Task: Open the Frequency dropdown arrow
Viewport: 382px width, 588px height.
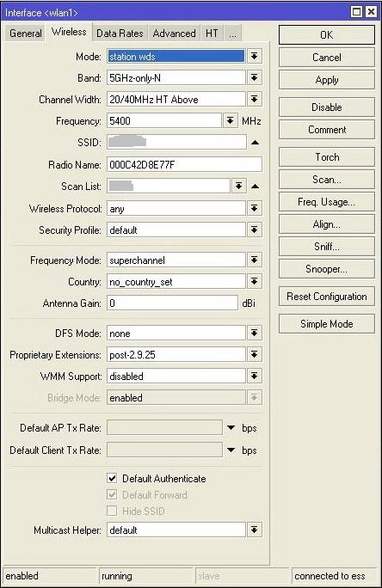Action: click(x=231, y=121)
